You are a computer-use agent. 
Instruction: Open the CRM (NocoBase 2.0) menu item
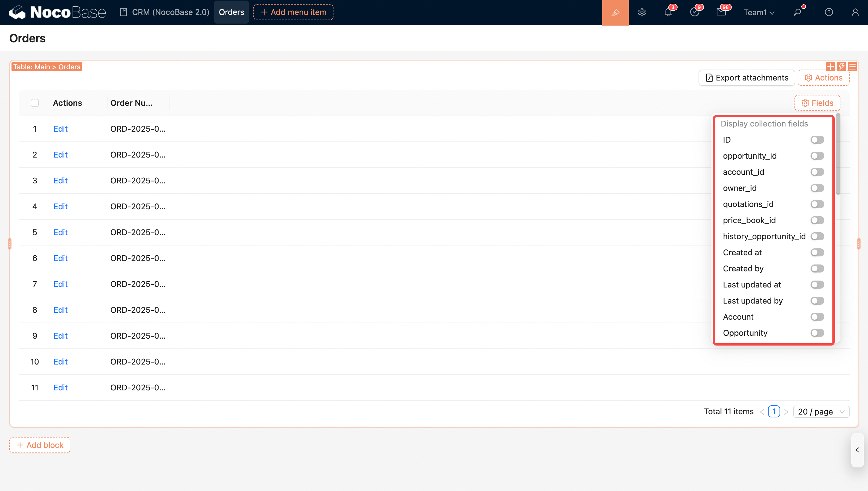tap(165, 12)
